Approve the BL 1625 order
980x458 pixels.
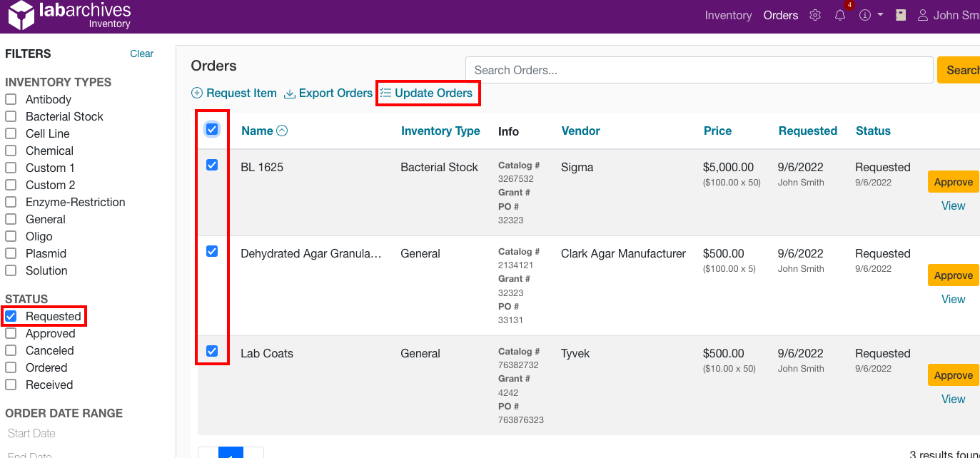pyautogui.click(x=953, y=181)
